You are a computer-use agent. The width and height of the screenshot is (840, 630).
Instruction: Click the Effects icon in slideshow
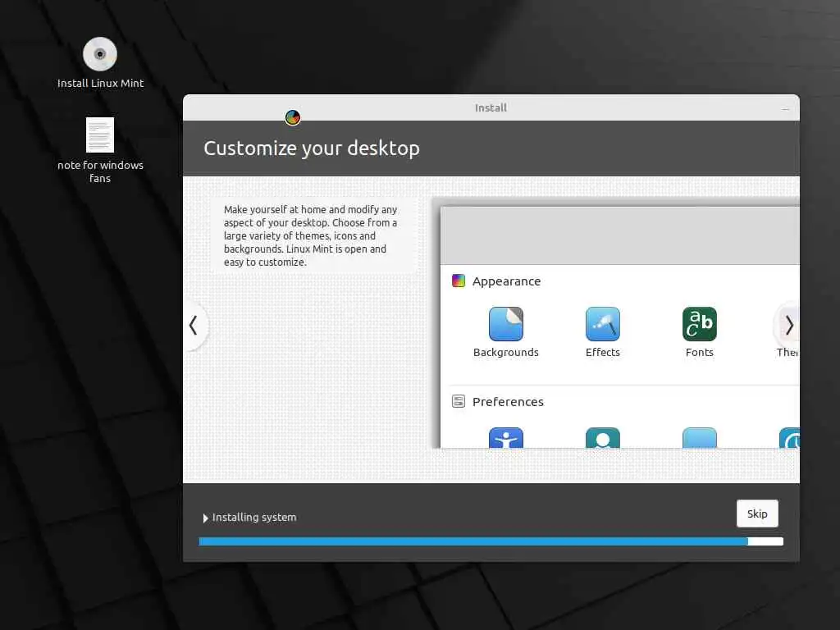click(x=603, y=323)
